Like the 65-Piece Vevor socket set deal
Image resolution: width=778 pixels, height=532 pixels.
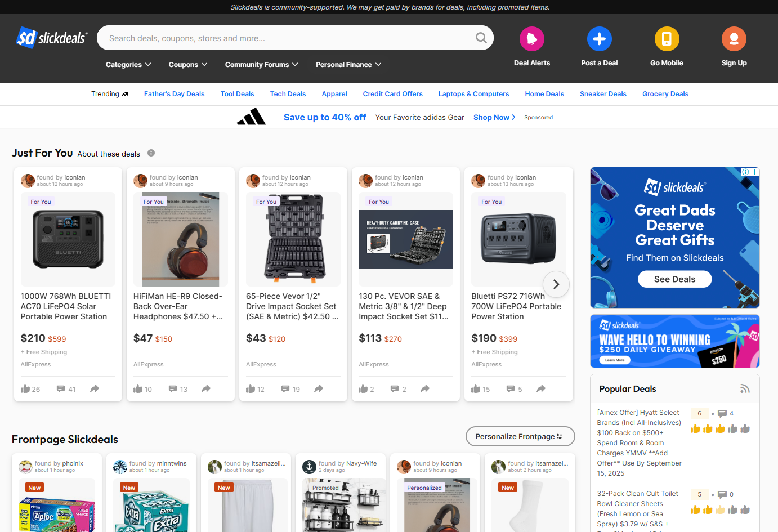251,389
